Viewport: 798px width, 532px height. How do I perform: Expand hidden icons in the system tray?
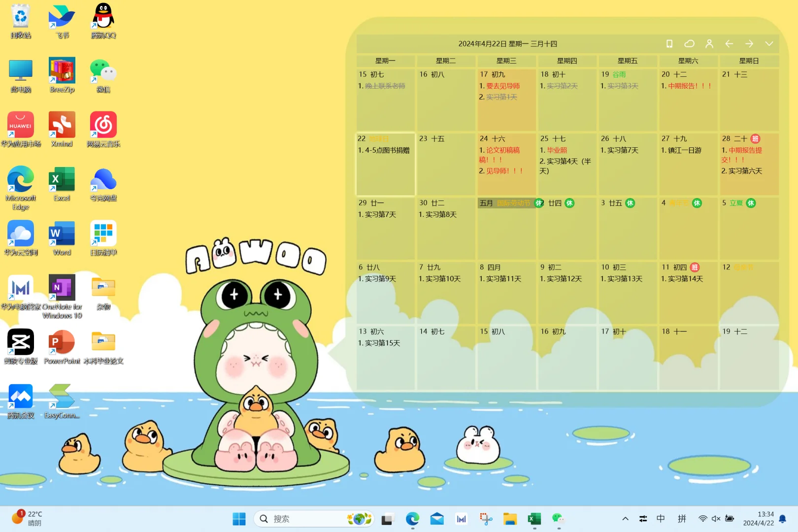pos(625,519)
